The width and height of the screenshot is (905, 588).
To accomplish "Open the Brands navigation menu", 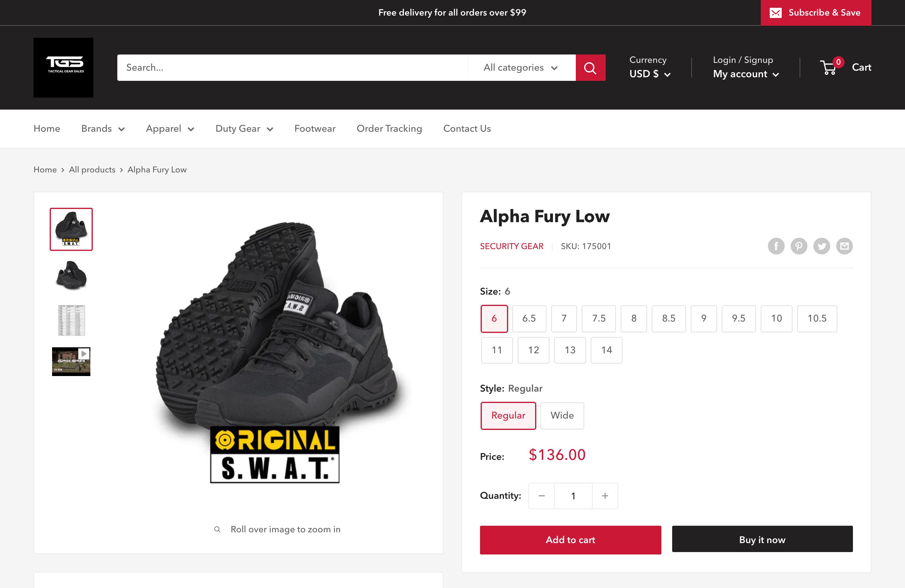I will click(103, 128).
